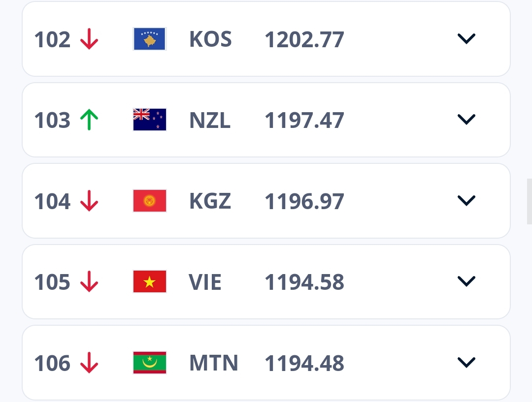The width and height of the screenshot is (532, 402).
Task: Expand the VIE ranking details
Action: [x=466, y=281]
